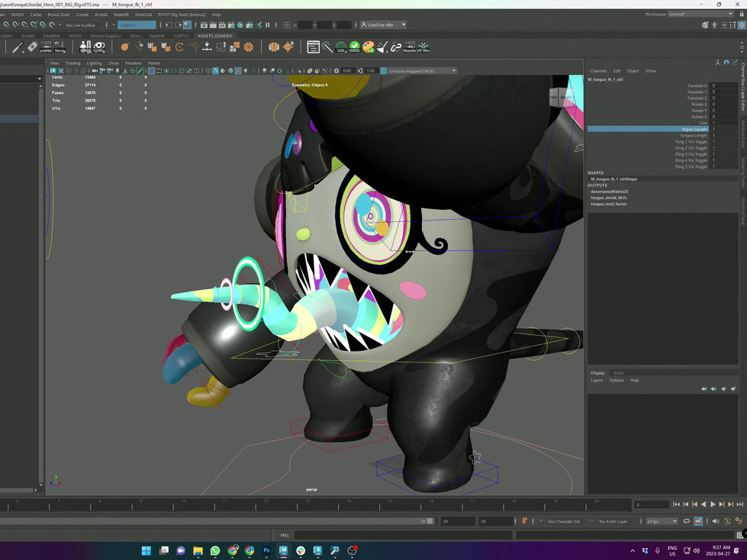Click the exposure value field
747x560 pixels.
pyautogui.click(x=347, y=70)
